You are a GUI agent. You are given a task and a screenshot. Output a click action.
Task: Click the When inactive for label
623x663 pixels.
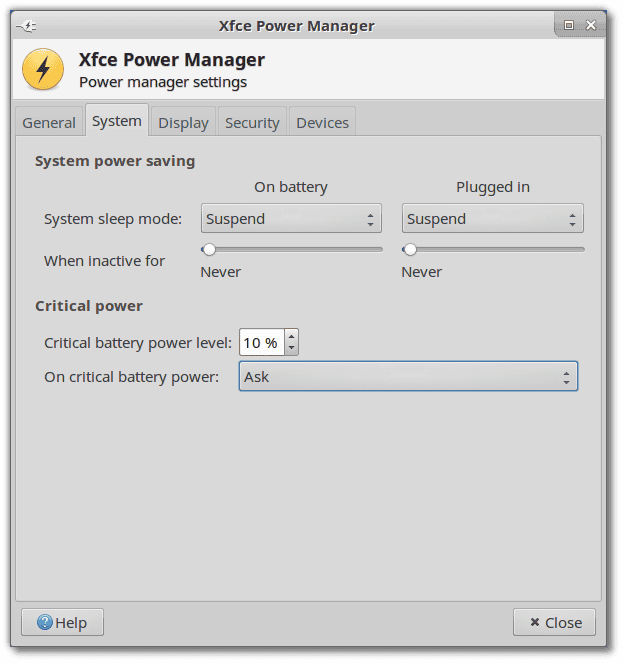point(104,261)
